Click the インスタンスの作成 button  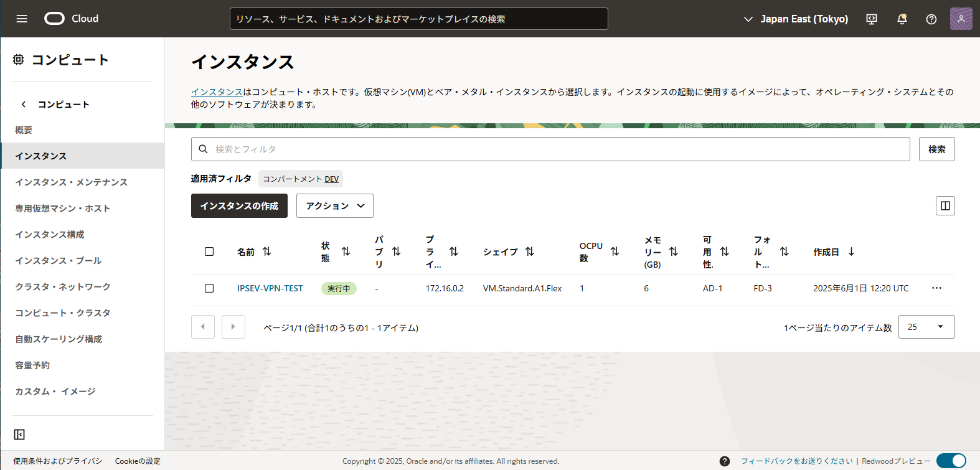(x=239, y=206)
